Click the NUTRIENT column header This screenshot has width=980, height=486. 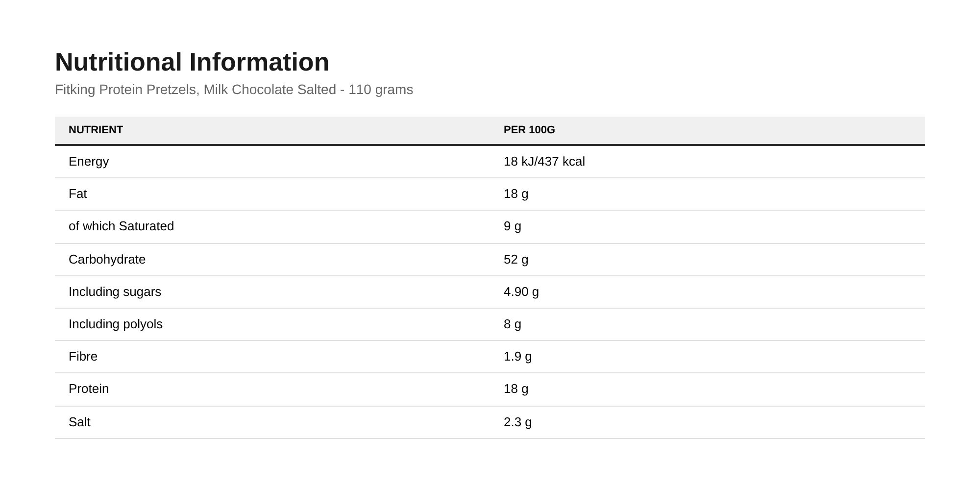pyautogui.click(x=96, y=130)
